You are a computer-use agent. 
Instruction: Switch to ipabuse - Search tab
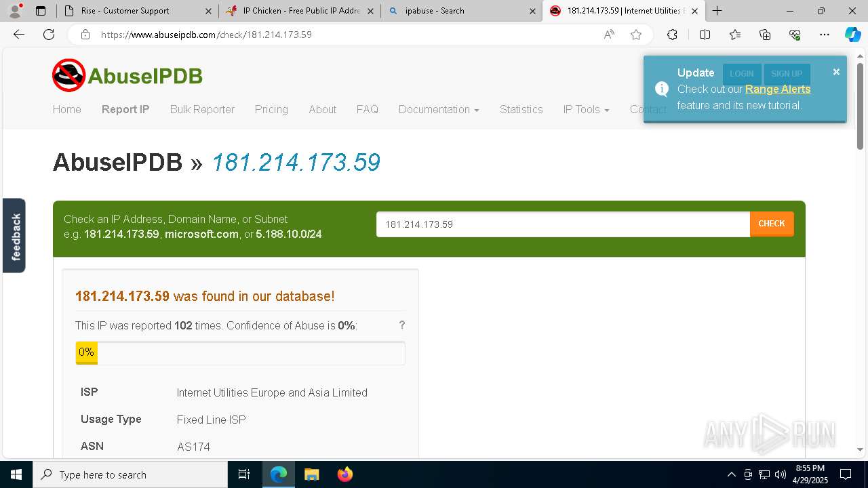tap(462, 11)
